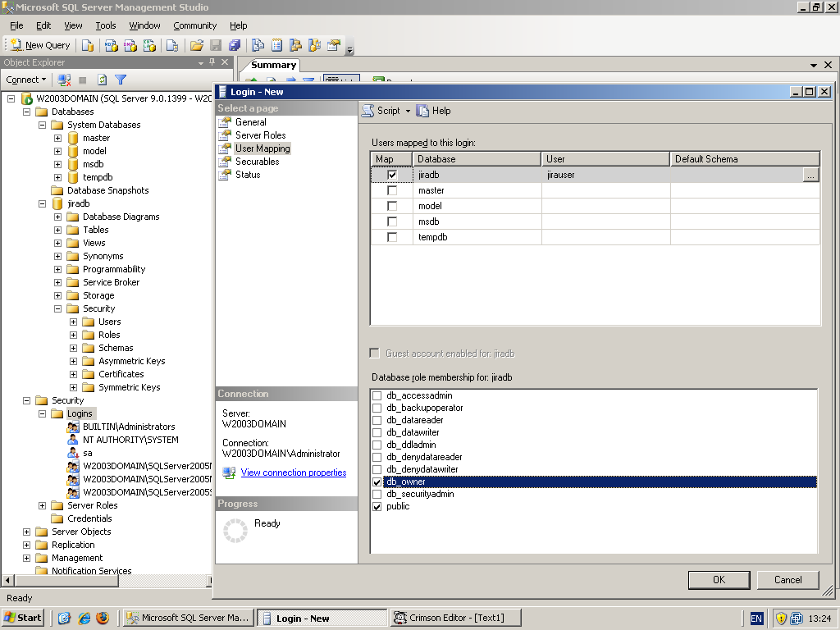This screenshot has height=630, width=840.
Task: Click the Summary toolbar icon
Action: click(277, 46)
